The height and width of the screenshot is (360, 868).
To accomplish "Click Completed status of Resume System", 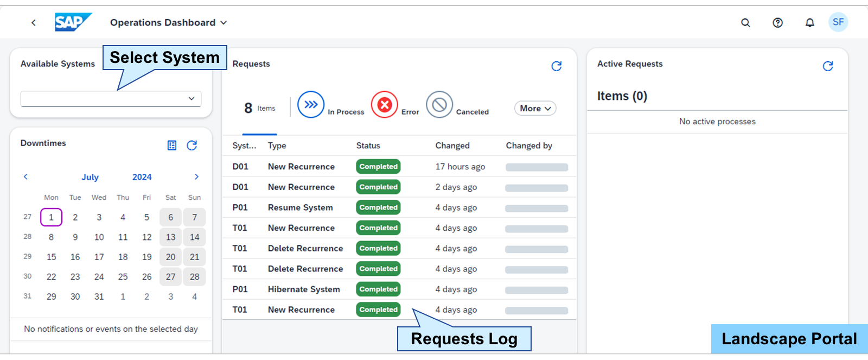I will (378, 207).
